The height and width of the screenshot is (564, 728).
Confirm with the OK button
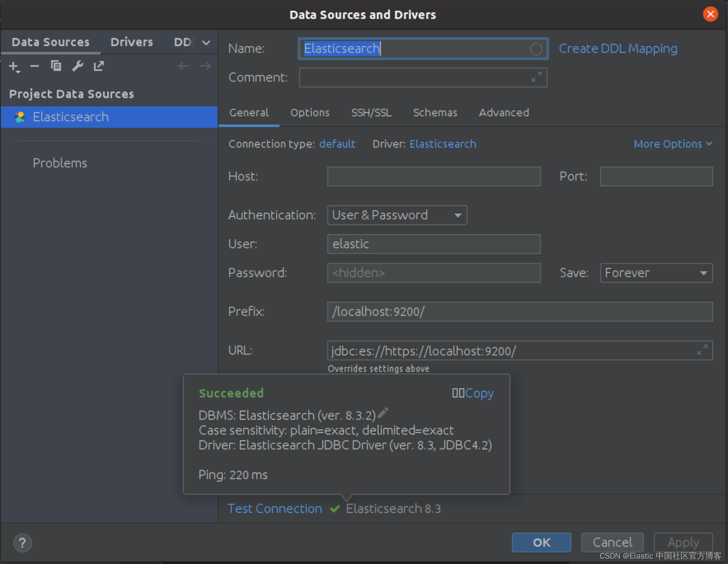(x=541, y=543)
